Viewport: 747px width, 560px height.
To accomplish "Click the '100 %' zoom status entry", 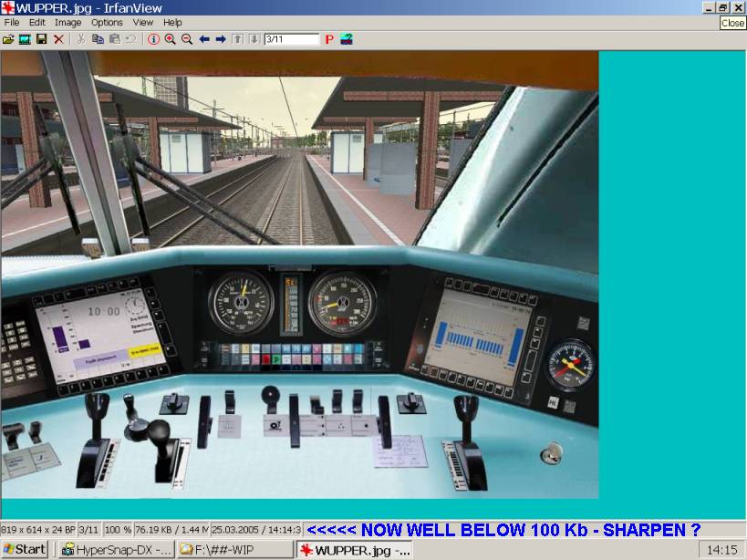I will tap(118, 530).
